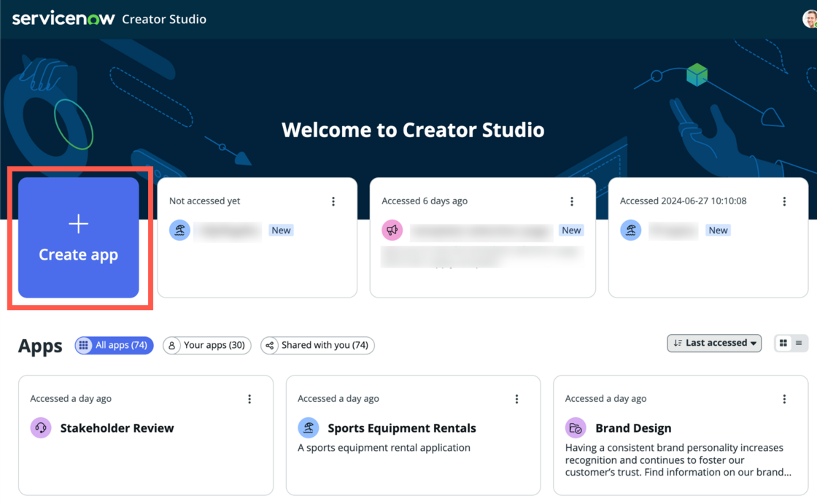
Task: Click 'Accessed 2024-06-27 10:10:08' timestamp
Action: tap(683, 201)
